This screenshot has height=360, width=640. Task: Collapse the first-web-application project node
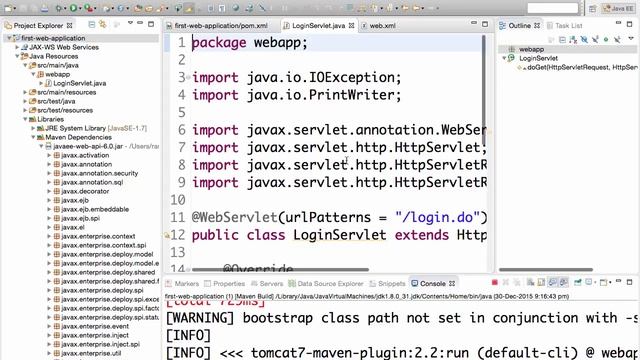[x=9, y=38]
